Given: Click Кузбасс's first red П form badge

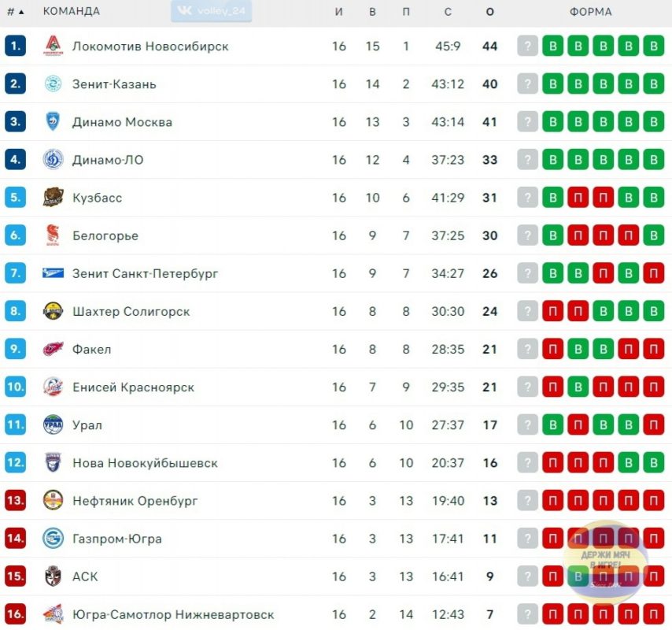Looking at the screenshot, I should pyautogui.click(x=578, y=198).
